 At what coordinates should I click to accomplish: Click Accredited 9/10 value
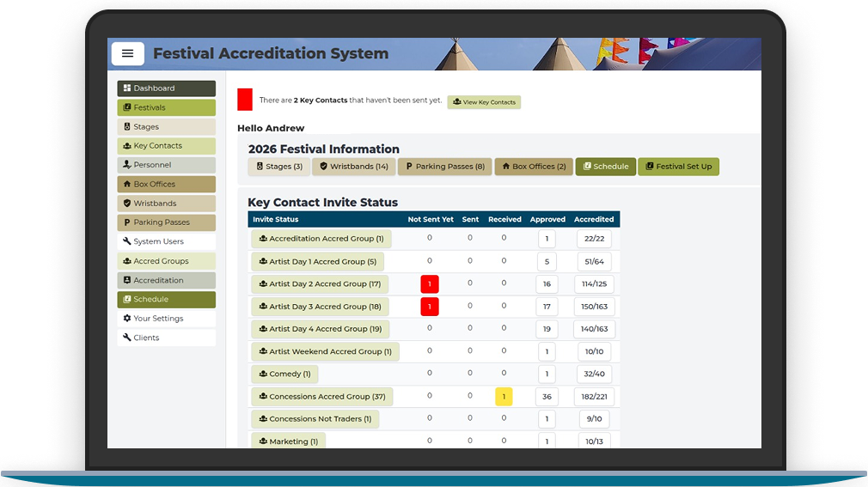coord(594,419)
